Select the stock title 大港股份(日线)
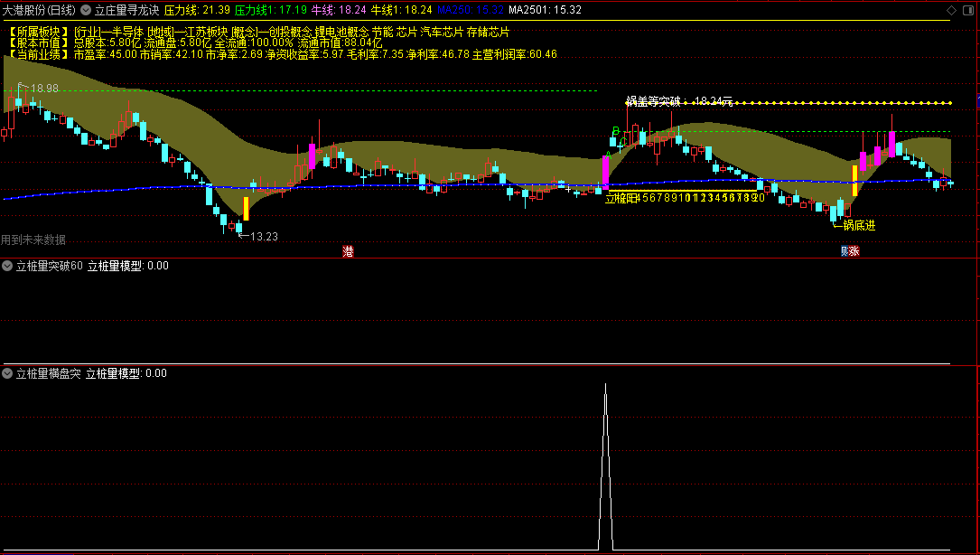 39,10
